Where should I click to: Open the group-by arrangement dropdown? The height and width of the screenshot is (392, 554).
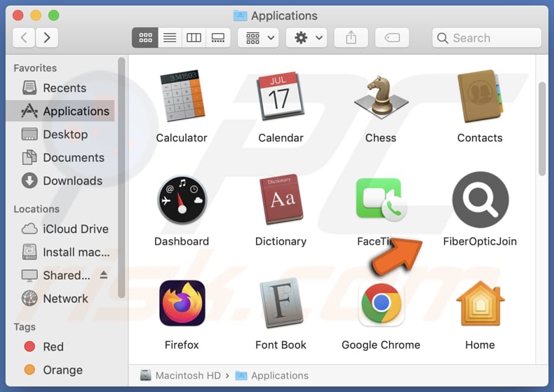click(258, 37)
